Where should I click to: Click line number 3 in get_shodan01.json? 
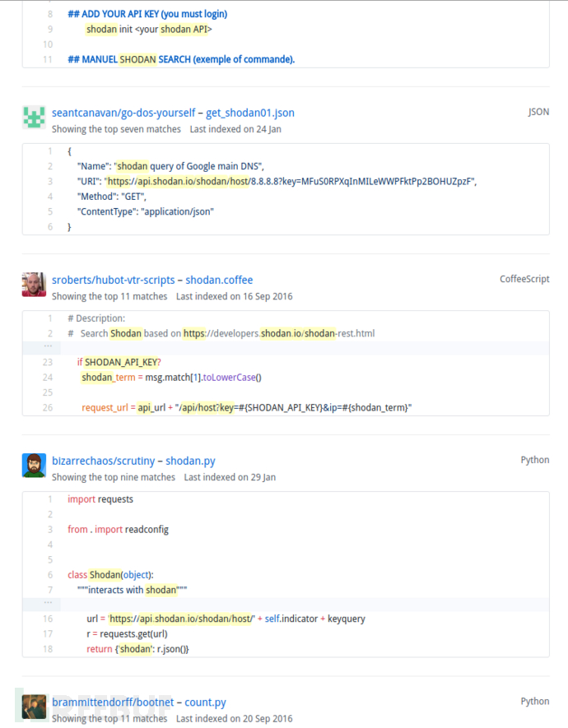tap(50, 182)
